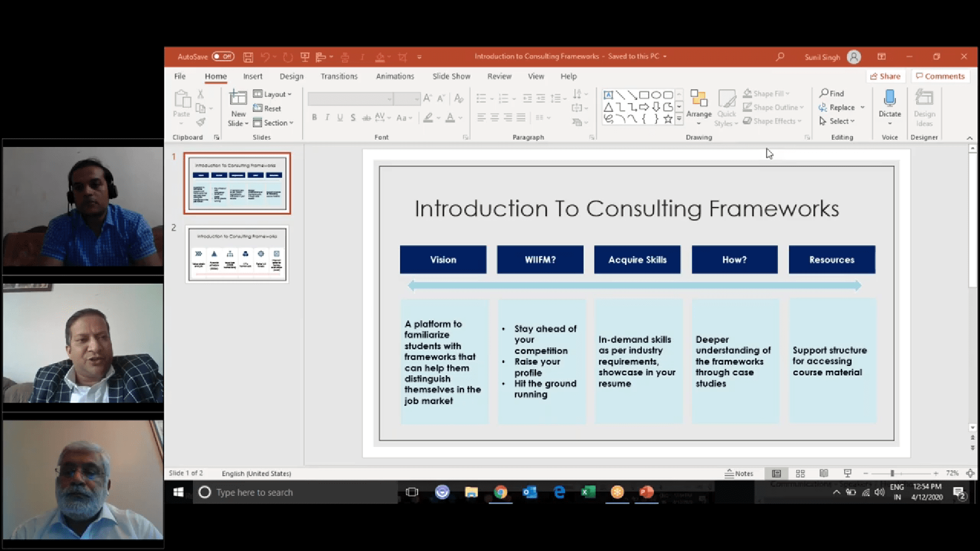980x551 pixels.
Task: Open the Arrange tool
Action: tap(698, 104)
